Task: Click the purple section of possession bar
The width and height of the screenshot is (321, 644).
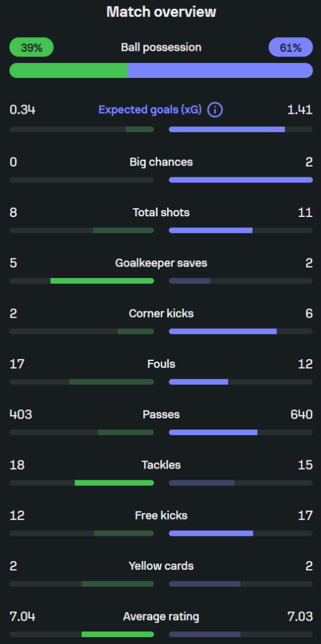Action: 220,70
